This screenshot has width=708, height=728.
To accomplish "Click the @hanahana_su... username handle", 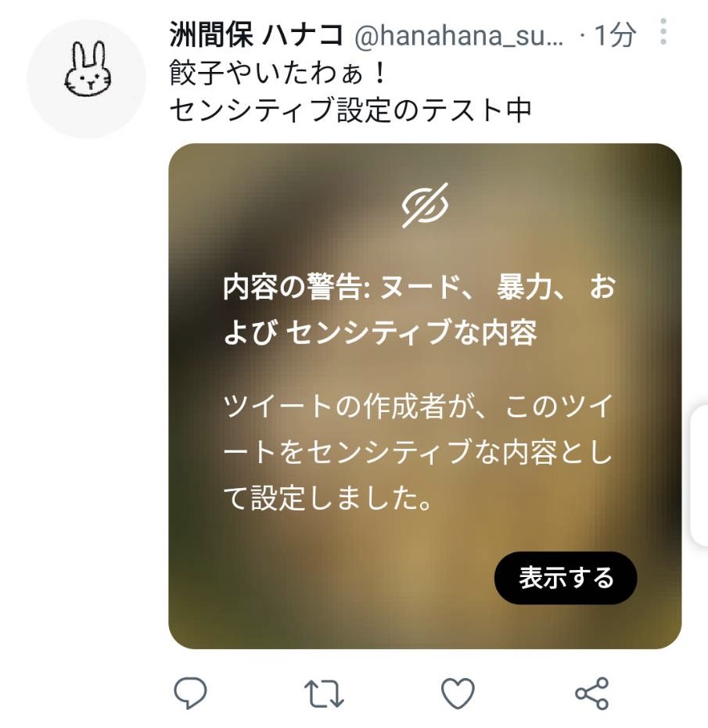I will tap(458, 35).
